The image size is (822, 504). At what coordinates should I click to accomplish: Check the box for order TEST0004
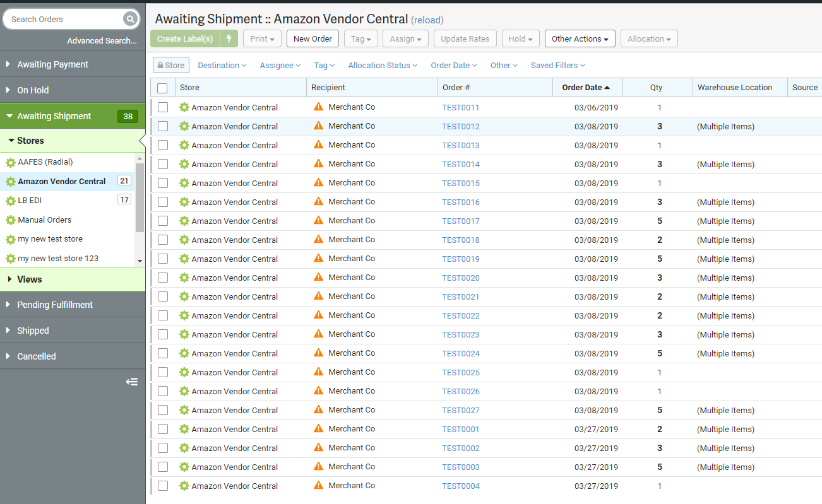(x=163, y=486)
